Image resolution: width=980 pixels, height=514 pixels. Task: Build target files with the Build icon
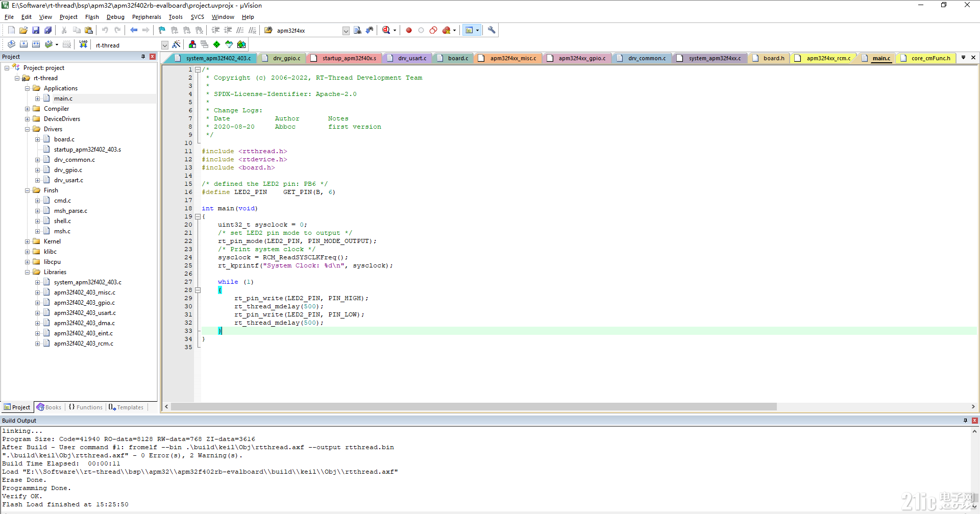click(x=23, y=44)
